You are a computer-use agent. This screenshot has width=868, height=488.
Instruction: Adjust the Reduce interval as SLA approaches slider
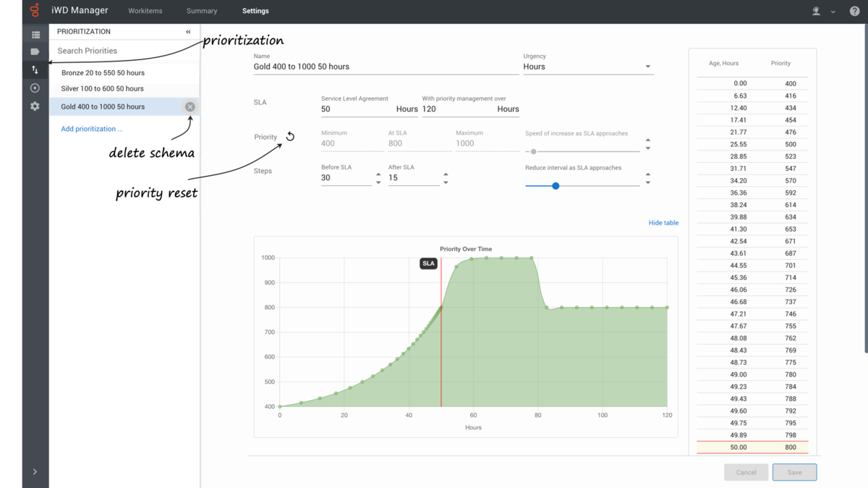point(556,186)
